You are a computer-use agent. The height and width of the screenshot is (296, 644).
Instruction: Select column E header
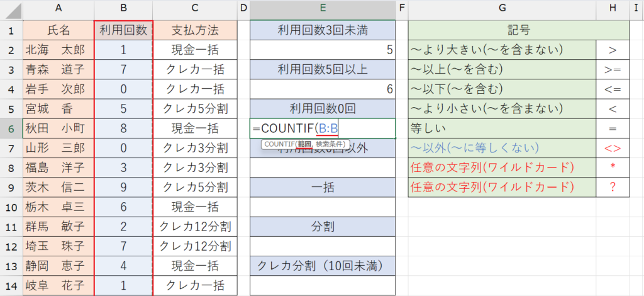pos(323,9)
